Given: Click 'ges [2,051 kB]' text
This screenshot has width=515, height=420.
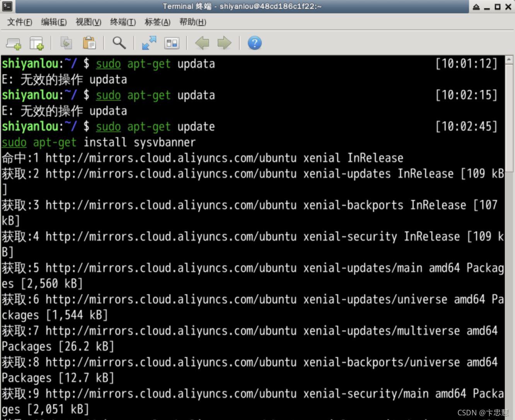Looking at the screenshot, I should [46, 409].
